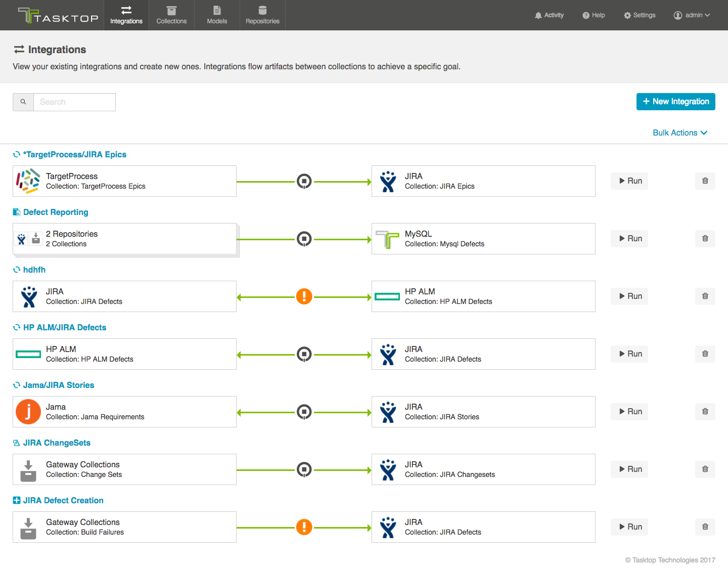Open Settings from the top bar

pyautogui.click(x=640, y=15)
